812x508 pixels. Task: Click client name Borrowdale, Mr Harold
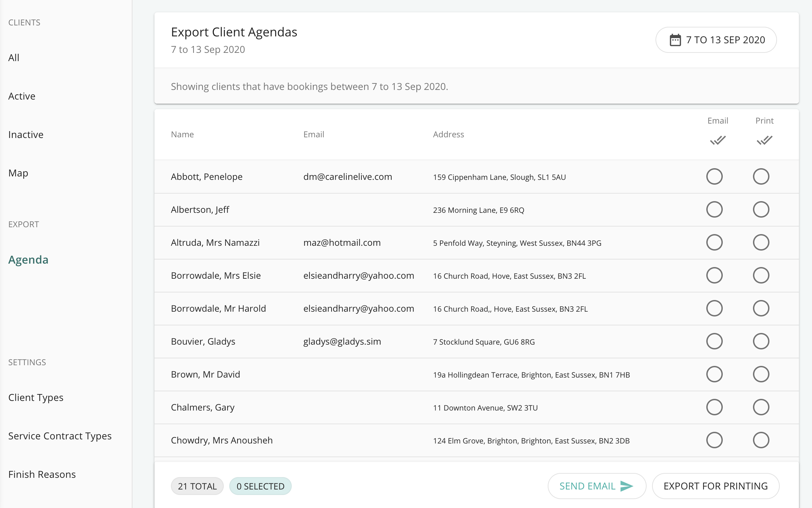pyautogui.click(x=218, y=309)
